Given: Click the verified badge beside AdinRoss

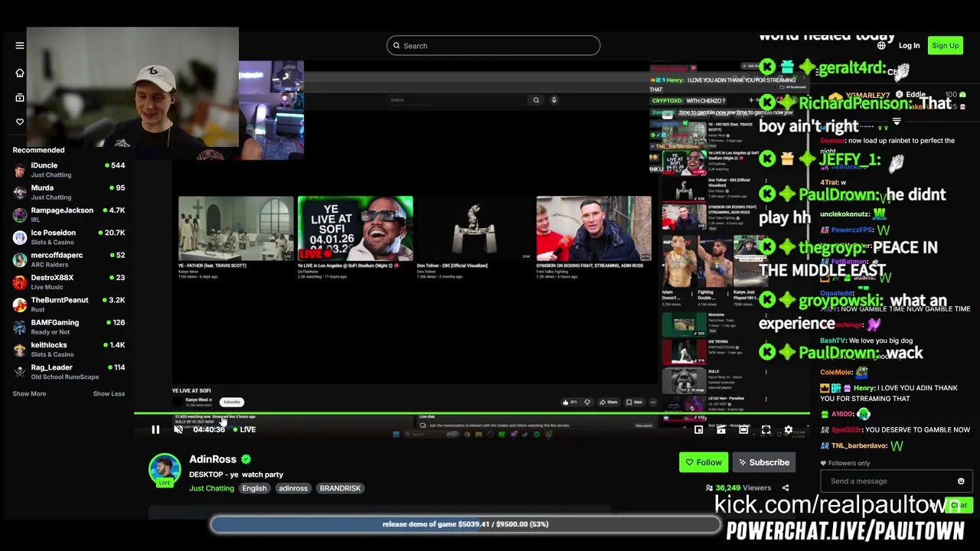Looking at the screenshot, I should point(246,459).
